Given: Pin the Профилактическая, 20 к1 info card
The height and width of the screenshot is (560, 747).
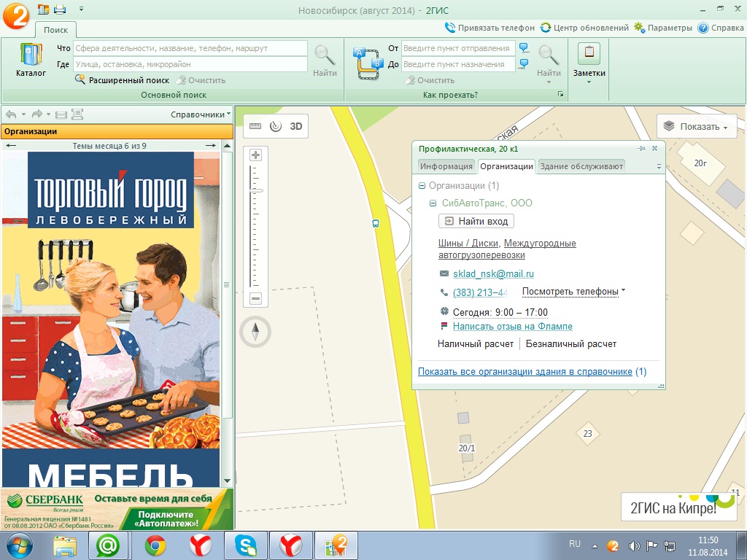Looking at the screenshot, I should click(641, 148).
